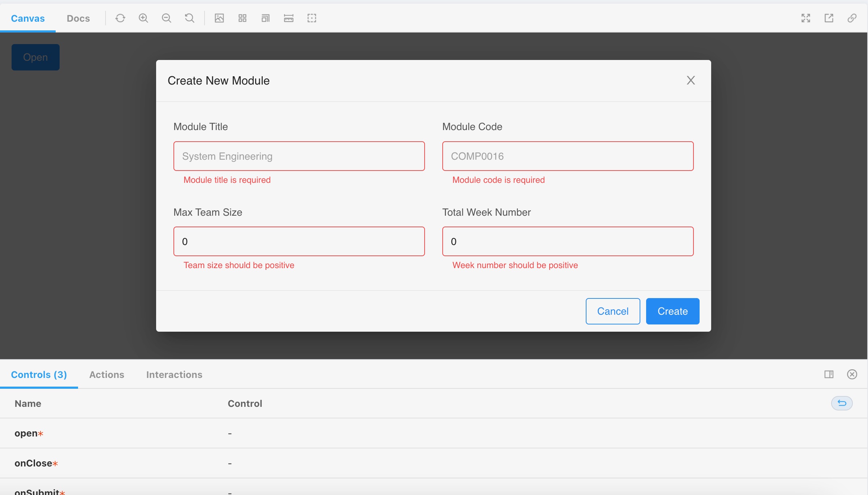The height and width of the screenshot is (495, 868).
Task: Change the preview background image icon
Action: (219, 18)
